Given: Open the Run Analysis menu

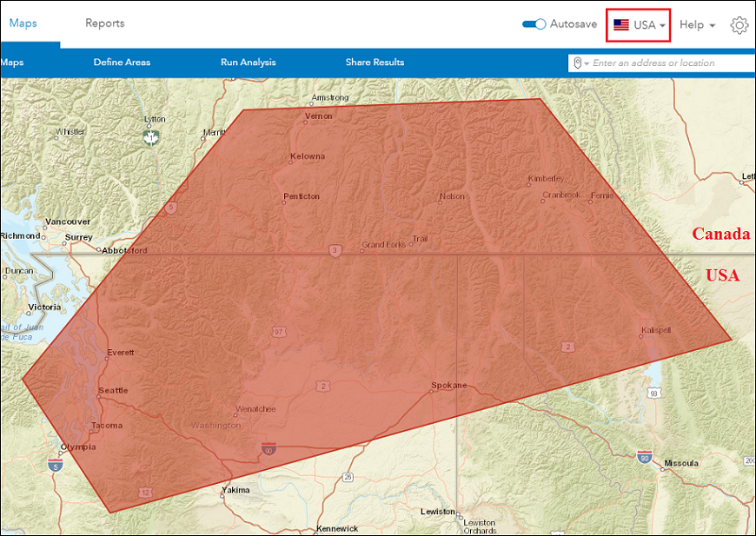Looking at the screenshot, I should click(249, 63).
